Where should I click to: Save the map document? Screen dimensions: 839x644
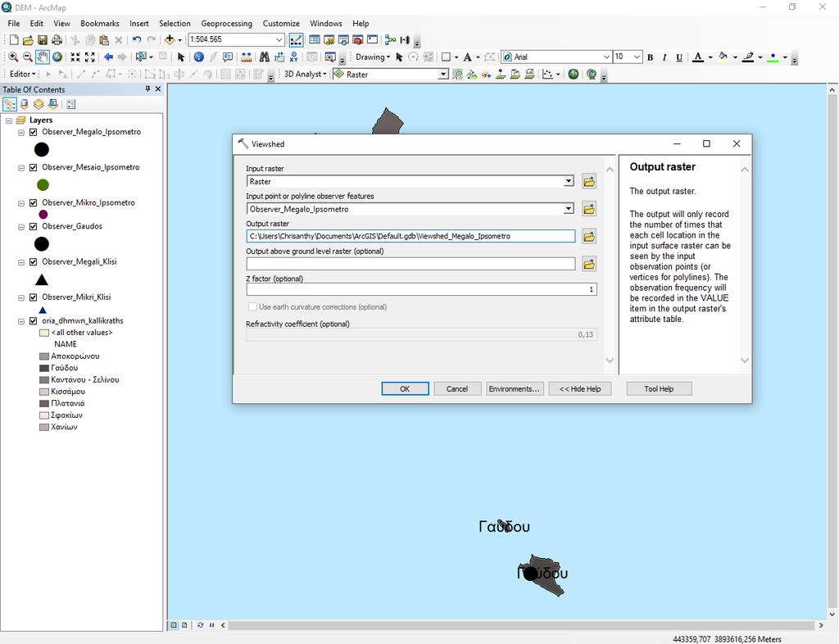pyautogui.click(x=43, y=39)
